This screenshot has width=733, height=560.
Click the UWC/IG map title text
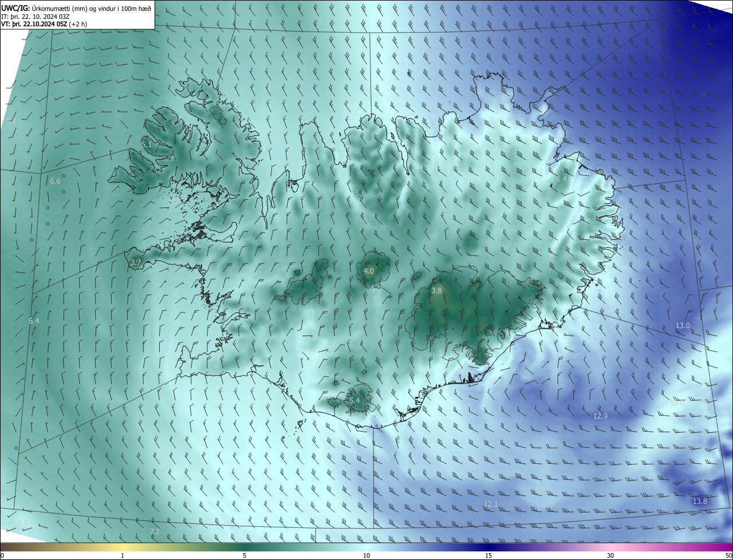click(x=76, y=8)
